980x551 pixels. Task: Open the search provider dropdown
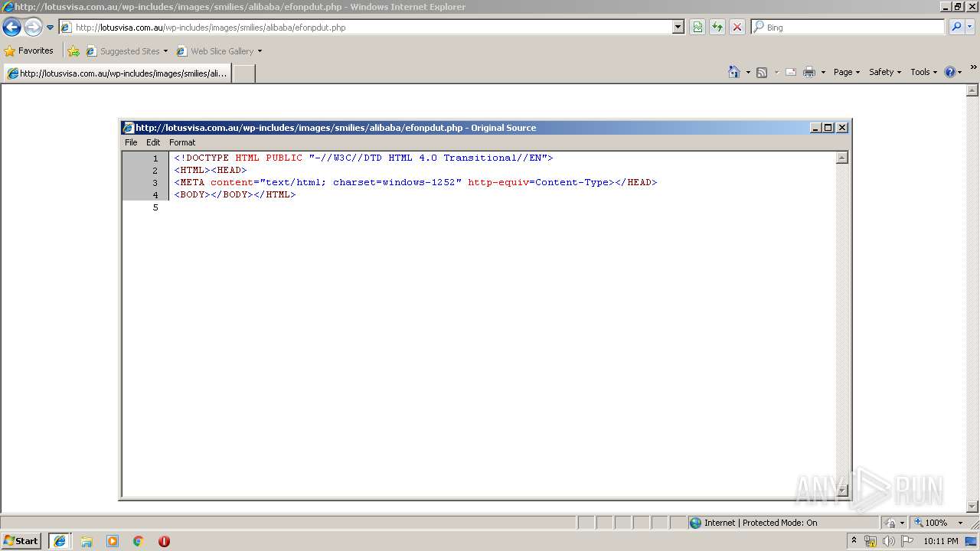[970, 27]
